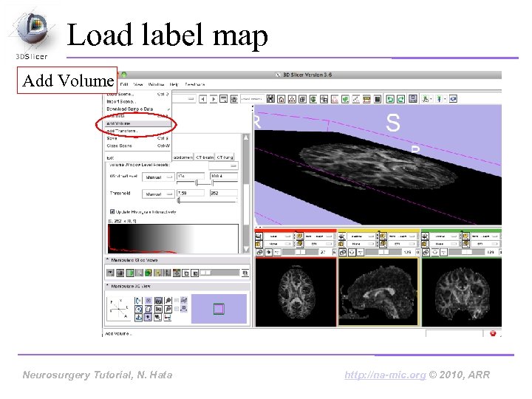This screenshot has height=399, width=532.
Task: Click the green slice offset slider
Action: 466,253
